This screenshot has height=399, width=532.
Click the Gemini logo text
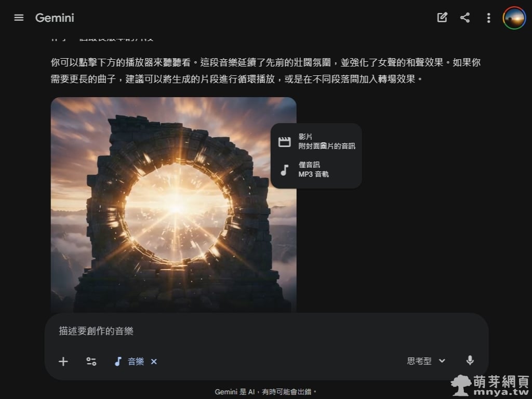[x=55, y=18]
